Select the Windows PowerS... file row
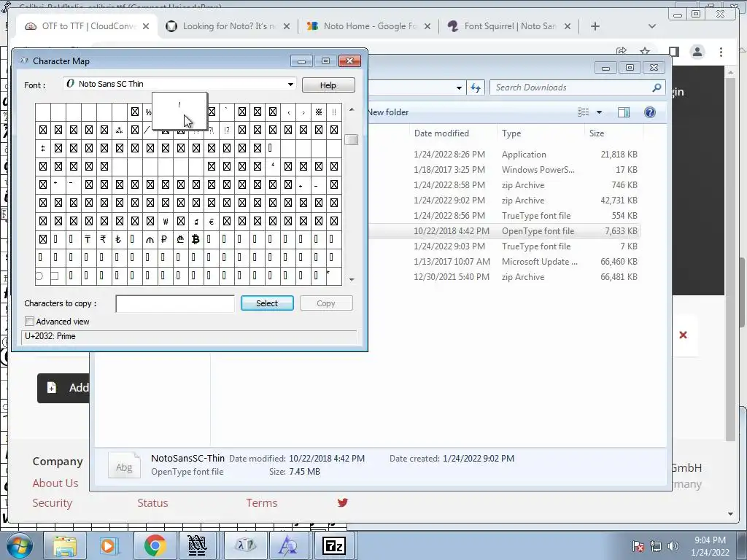747x560 pixels. click(505, 169)
